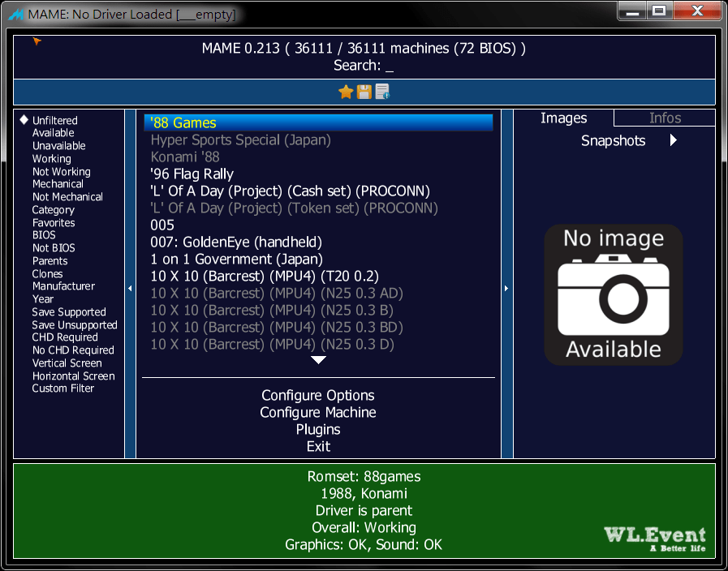728x571 pixels.
Task: Click the MAME icon in title bar
Action: [15, 15]
